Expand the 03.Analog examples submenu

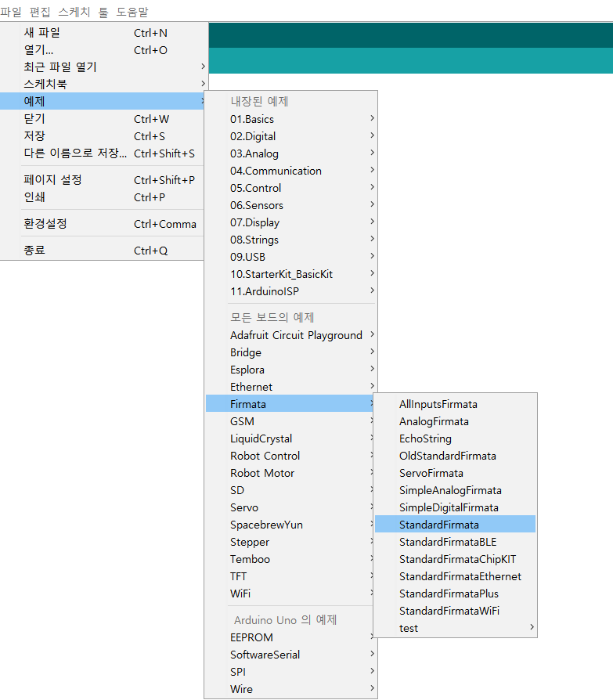click(290, 153)
